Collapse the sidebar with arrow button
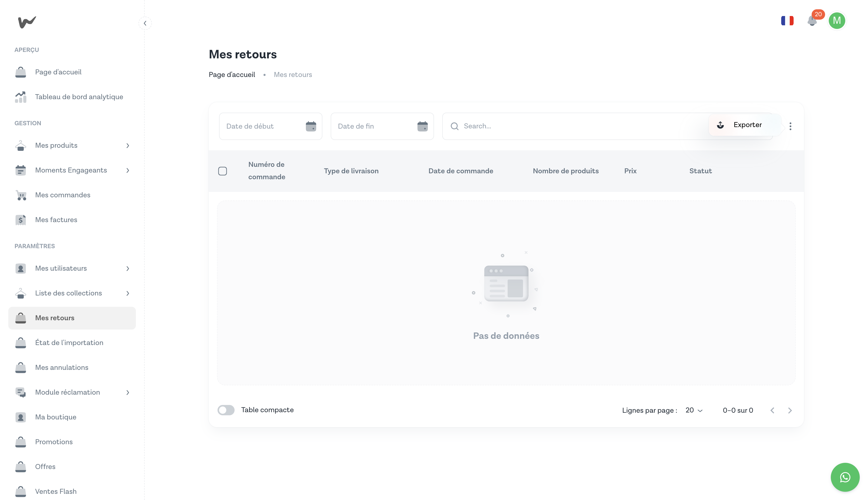The height and width of the screenshot is (500, 868). (145, 23)
